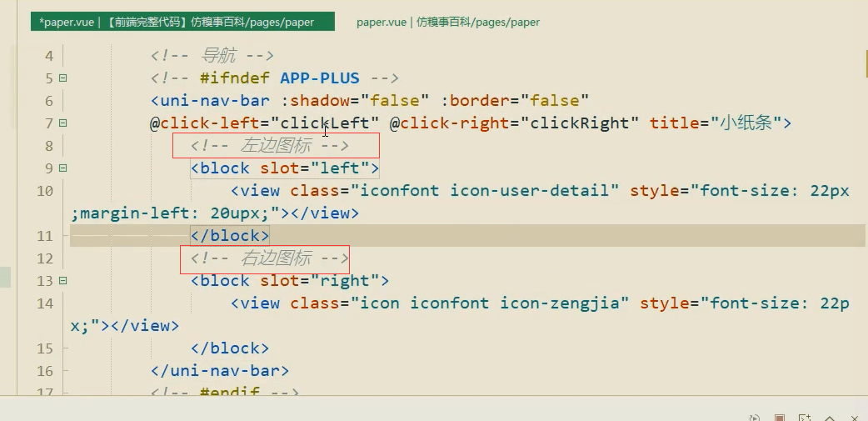Click the </block> tag on line 11

click(x=230, y=236)
